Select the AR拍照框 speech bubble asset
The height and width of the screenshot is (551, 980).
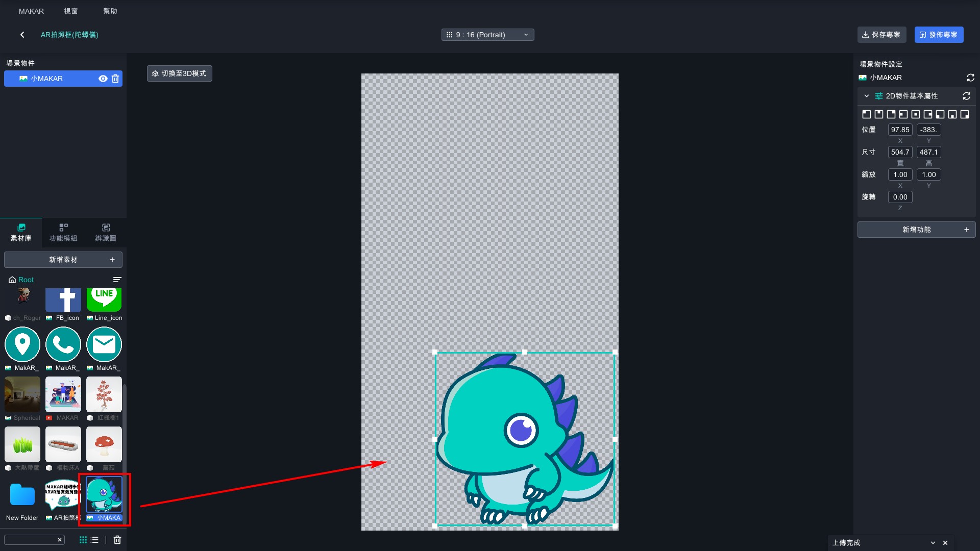click(63, 494)
